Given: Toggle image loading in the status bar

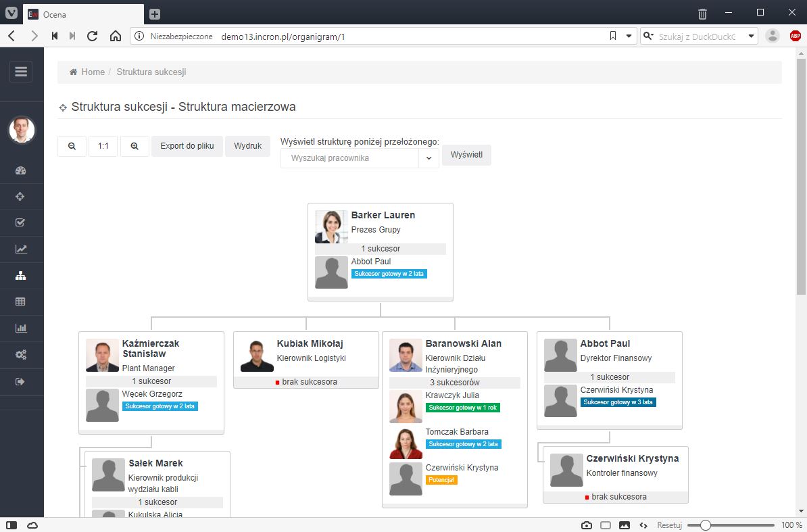Looking at the screenshot, I should (x=625, y=525).
